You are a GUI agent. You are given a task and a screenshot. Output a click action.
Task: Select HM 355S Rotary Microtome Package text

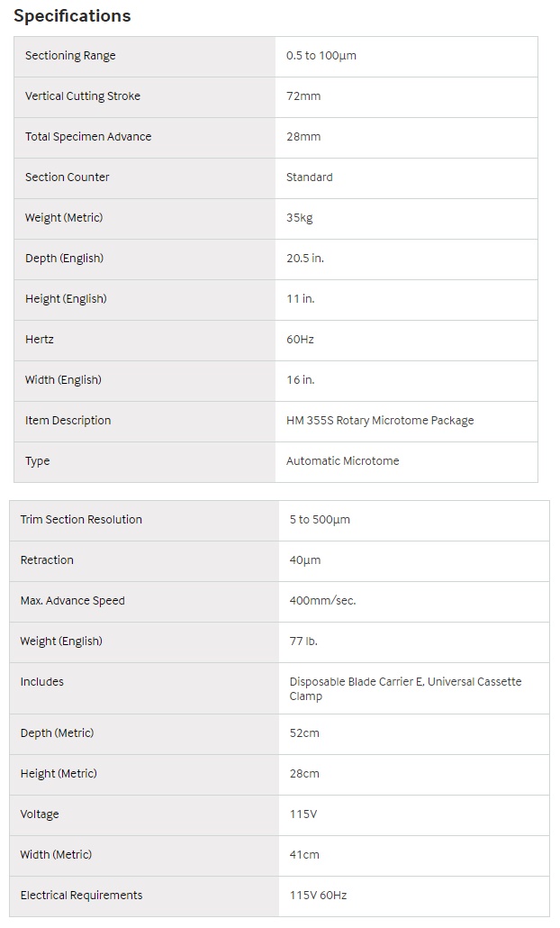(380, 421)
